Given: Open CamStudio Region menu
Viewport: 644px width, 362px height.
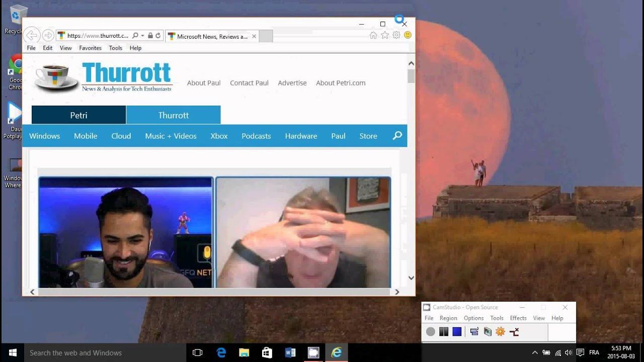Looking at the screenshot, I should pyautogui.click(x=448, y=318).
